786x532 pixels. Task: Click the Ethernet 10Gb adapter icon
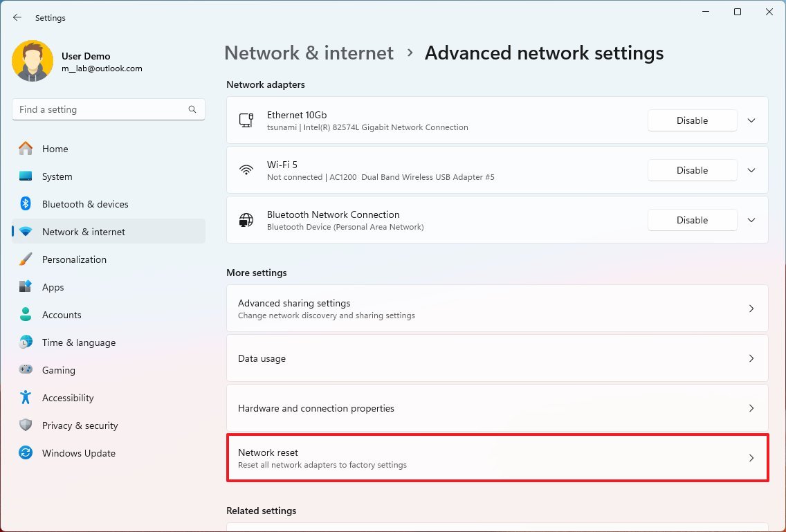[x=246, y=120]
